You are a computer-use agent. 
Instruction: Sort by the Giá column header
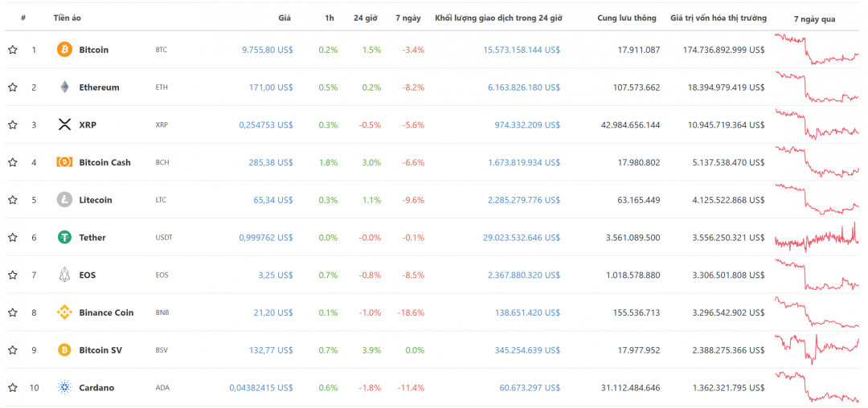click(x=285, y=18)
